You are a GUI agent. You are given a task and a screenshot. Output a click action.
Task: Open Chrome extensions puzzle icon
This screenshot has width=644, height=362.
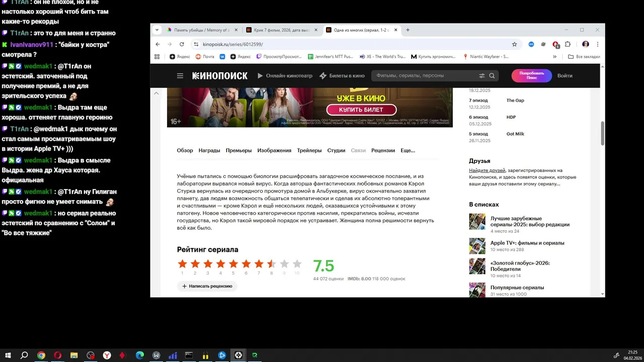coord(568,44)
